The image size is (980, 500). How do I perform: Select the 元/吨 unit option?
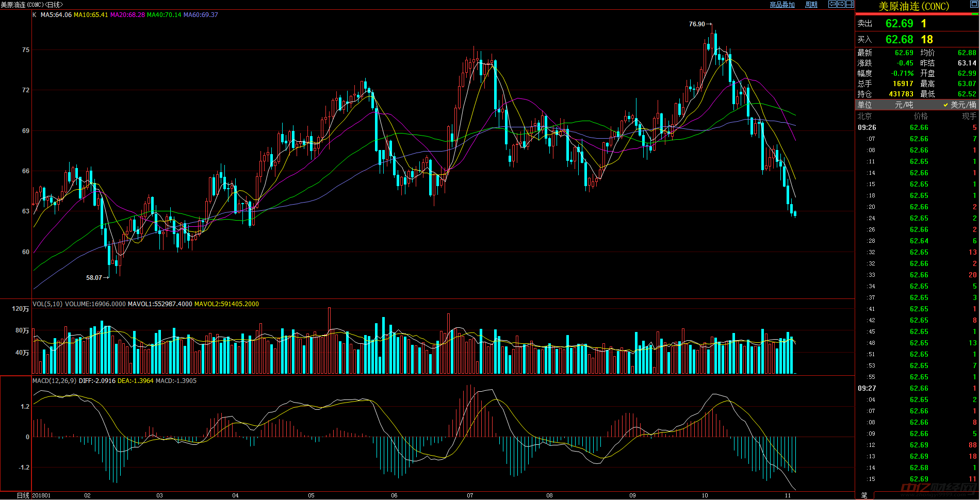tap(903, 105)
